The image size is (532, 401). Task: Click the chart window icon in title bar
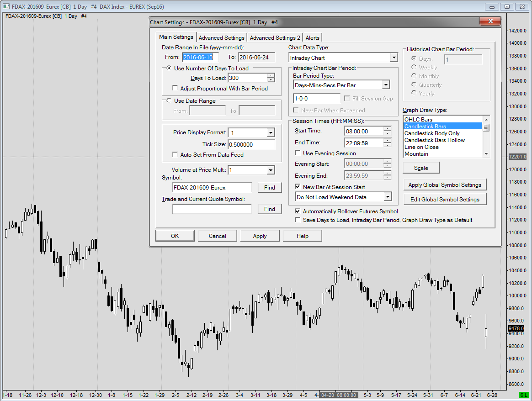pyautogui.click(x=6, y=6)
